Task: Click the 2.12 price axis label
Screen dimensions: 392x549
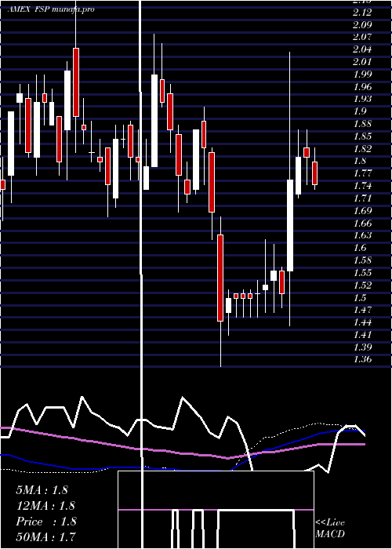Action: pyautogui.click(x=362, y=13)
